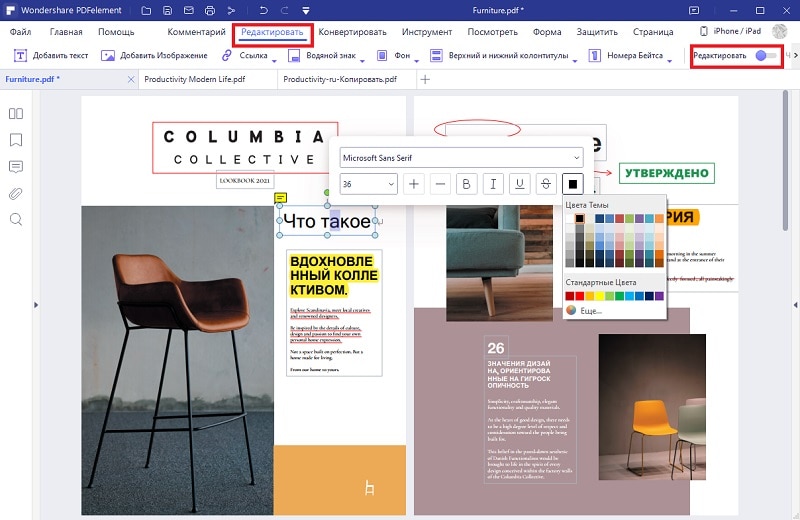This screenshot has height=520, width=800.
Task: Toggle Bold formatting button
Action: (466, 184)
